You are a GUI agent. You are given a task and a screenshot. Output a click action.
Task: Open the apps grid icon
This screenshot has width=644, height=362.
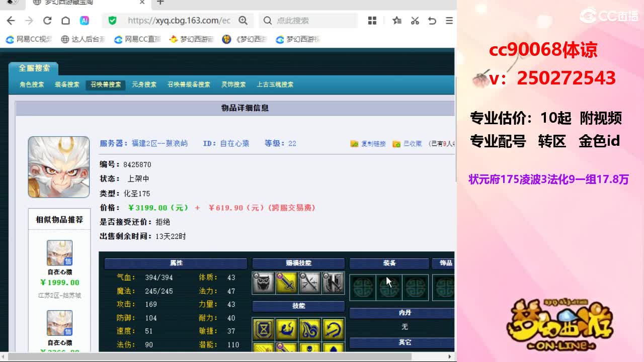(x=372, y=21)
